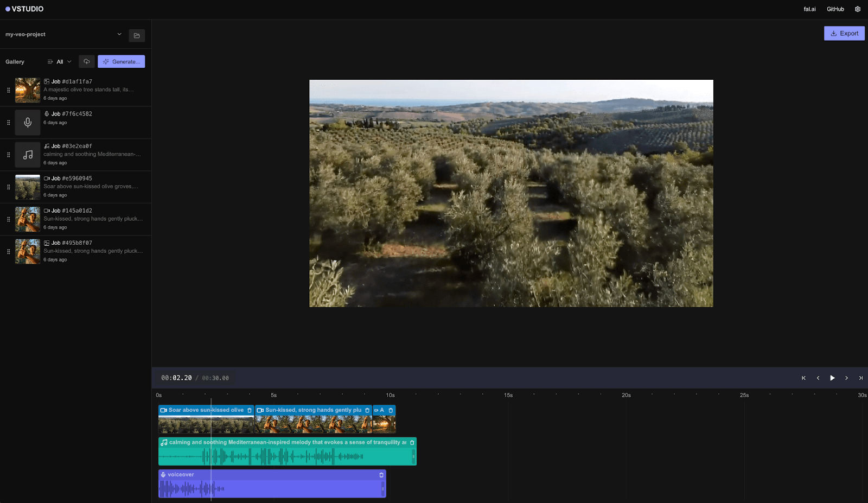Click the 15s mark on the timeline ruler
The width and height of the screenshot is (868, 503).
click(508, 395)
